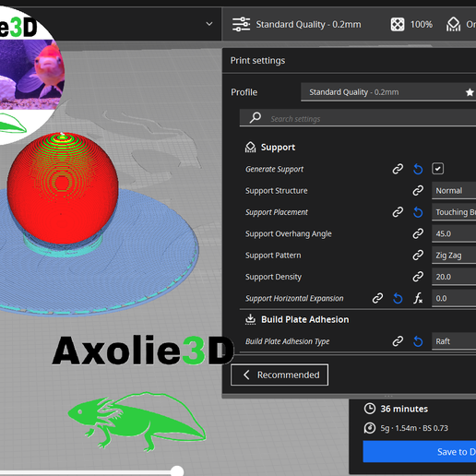
Task: Click the Recommended button
Action: pos(280,375)
